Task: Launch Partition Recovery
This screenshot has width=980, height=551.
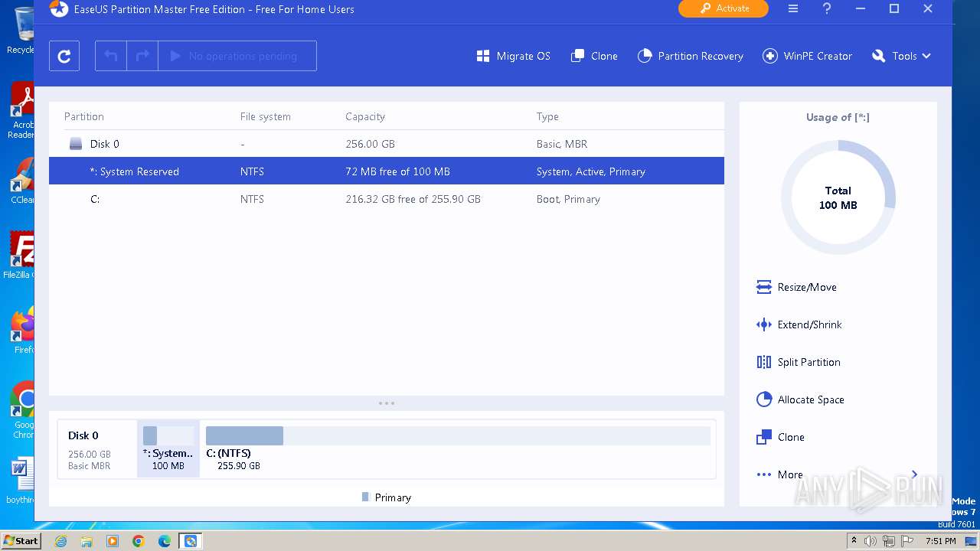Action: pos(691,56)
